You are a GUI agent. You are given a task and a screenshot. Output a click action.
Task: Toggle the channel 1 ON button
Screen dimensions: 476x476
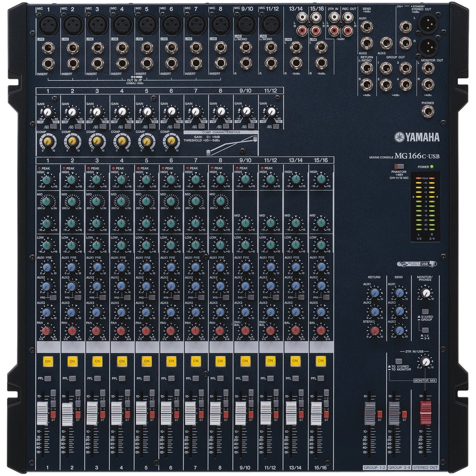click(48, 361)
